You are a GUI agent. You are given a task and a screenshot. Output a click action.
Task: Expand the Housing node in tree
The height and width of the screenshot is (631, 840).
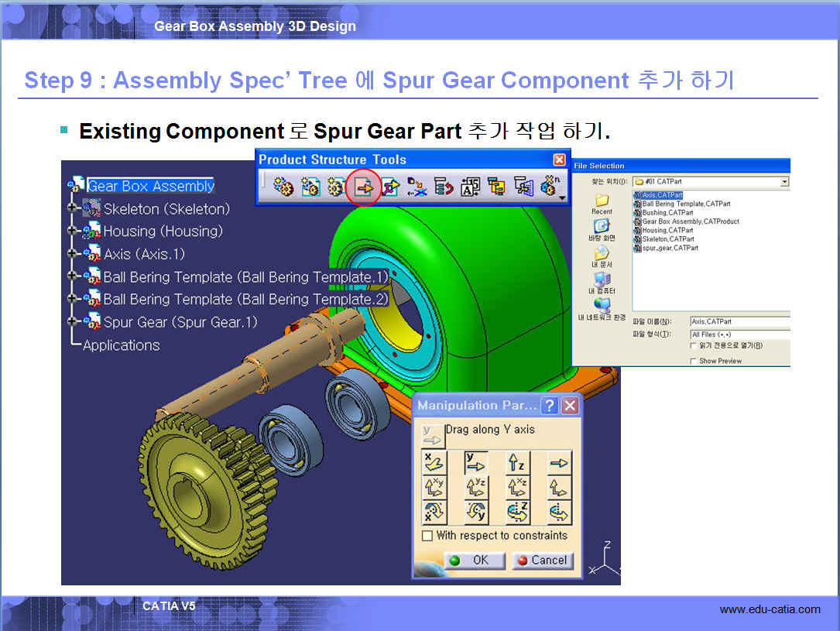click(x=72, y=231)
